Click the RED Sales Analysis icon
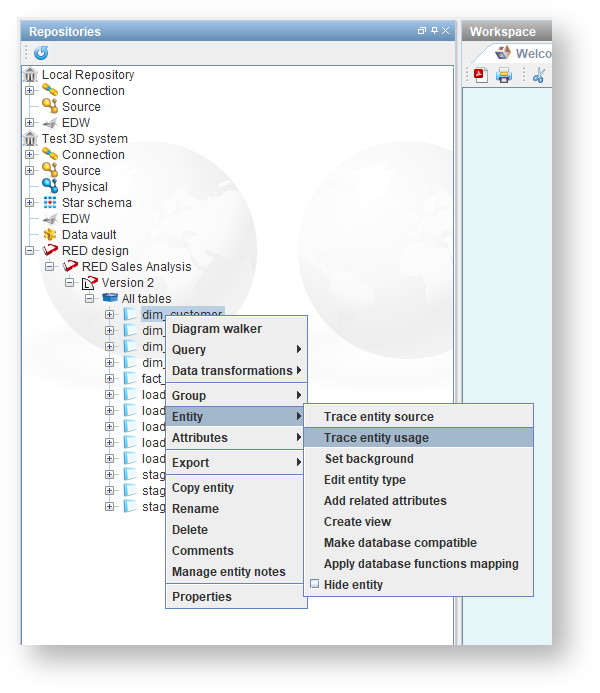 click(70, 266)
